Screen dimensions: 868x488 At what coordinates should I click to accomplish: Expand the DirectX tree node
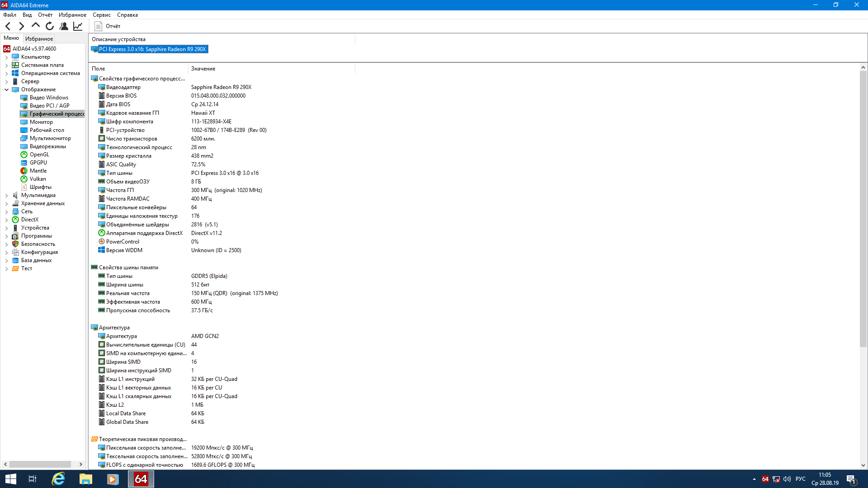click(x=6, y=220)
